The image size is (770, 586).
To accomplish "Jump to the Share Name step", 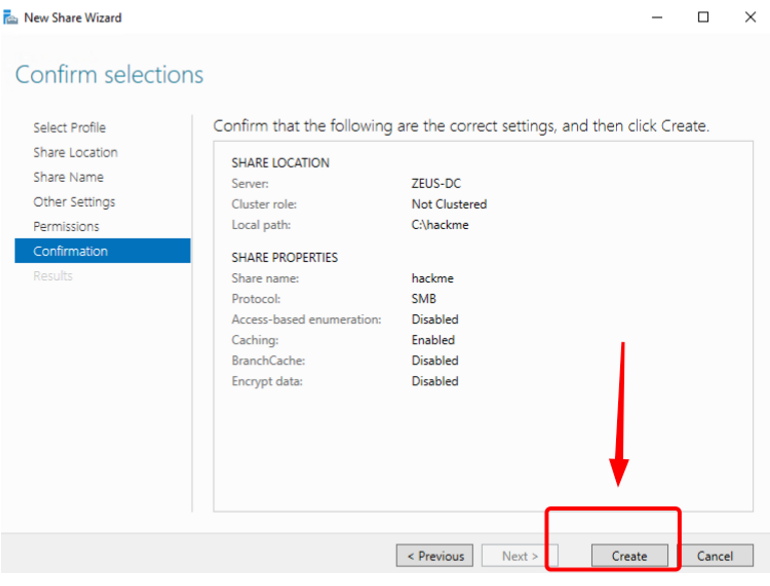I will pos(68,177).
